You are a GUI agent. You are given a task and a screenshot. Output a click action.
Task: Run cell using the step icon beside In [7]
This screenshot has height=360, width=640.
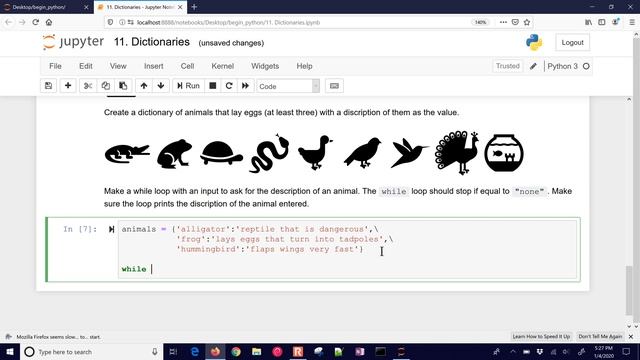point(111,229)
